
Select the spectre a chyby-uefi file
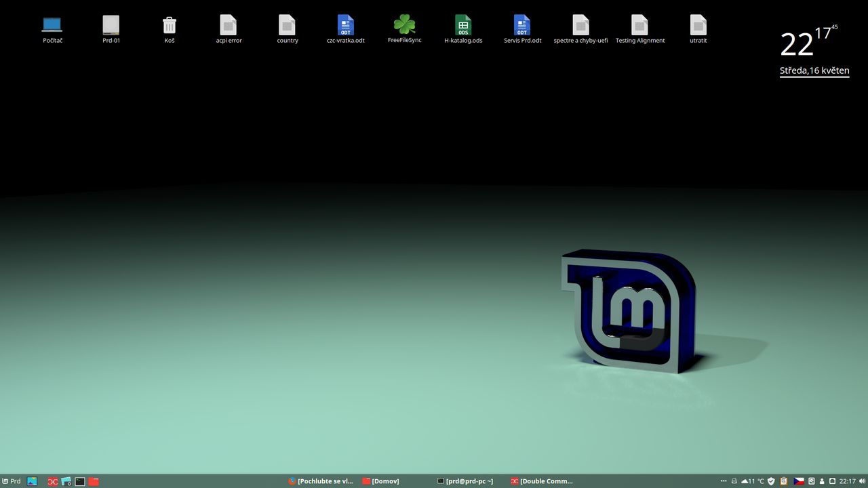(x=580, y=30)
